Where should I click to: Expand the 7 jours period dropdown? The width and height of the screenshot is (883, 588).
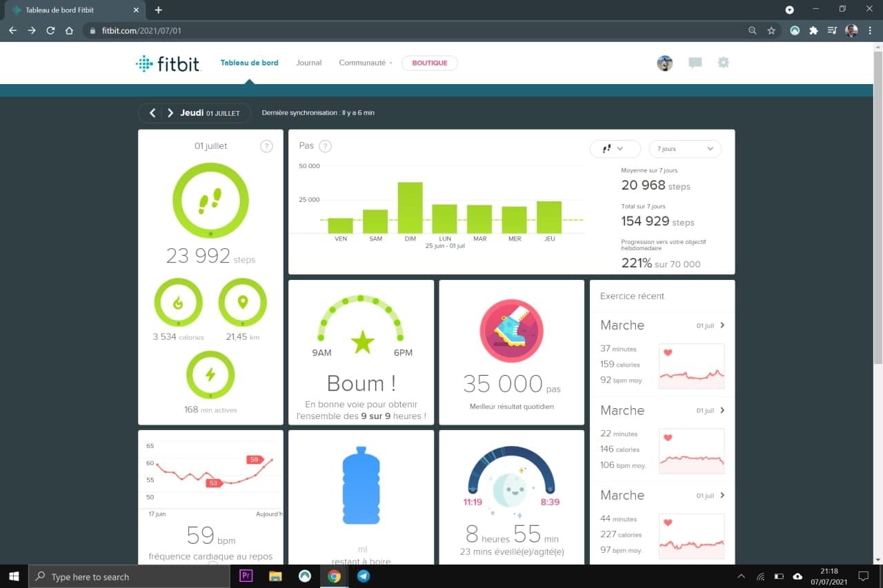coord(685,149)
